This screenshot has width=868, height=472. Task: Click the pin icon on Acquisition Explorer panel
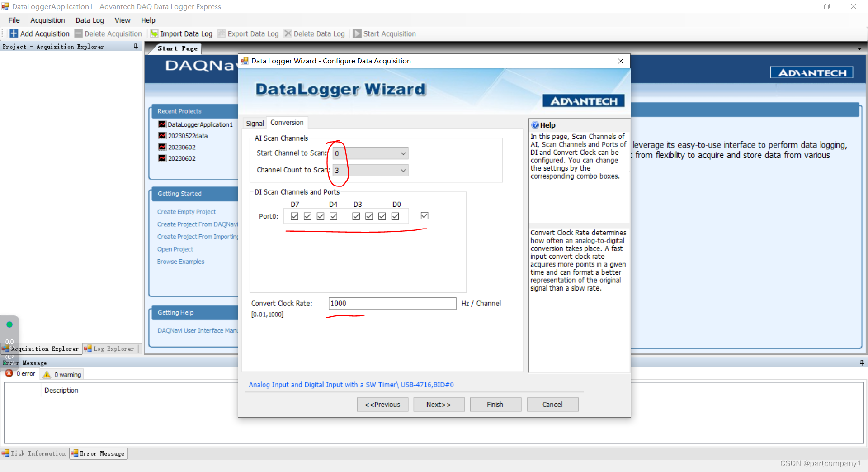click(136, 47)
